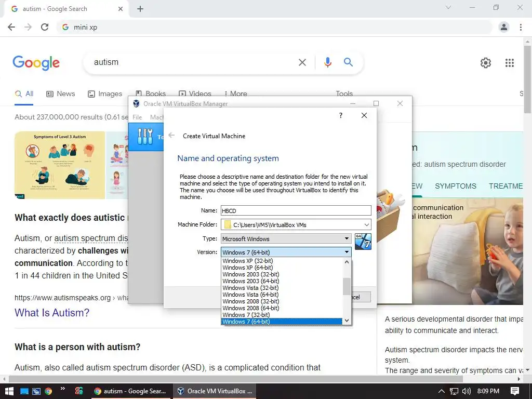Image resolution: width=532 pixels, height=399 pixels.
Task: Switch to the Books results tab
Action: [x=150, y=94]
